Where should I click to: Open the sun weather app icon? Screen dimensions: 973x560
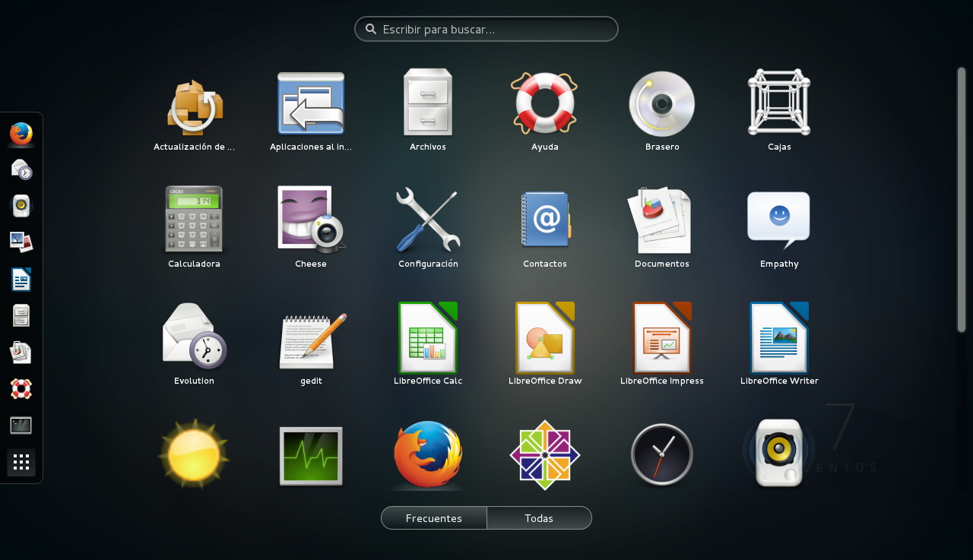pos(194,454)
